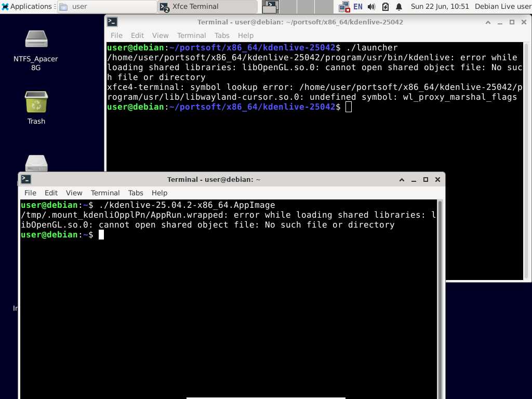Viewport: 532px width, 399px height.
Task: Click the kdenlive terminal window menu icon
Action: (x=112, y=22)
